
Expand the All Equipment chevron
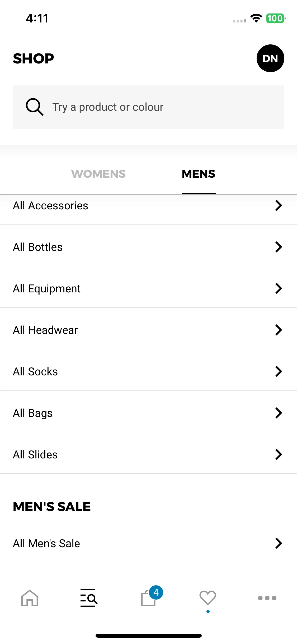coord(279,288)
